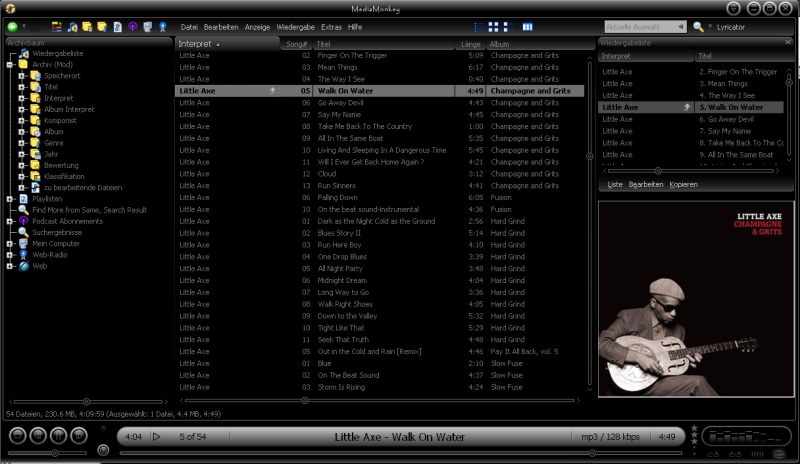Close the Wiedergabeliste panel
800x464 pixels.
point(788,42)
